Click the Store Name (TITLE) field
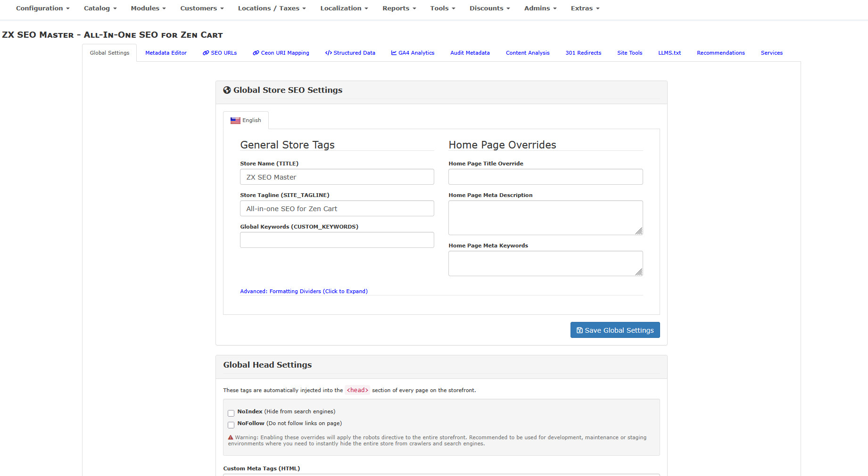The height and width of the screenshot is (476, 868). point(337,177)
